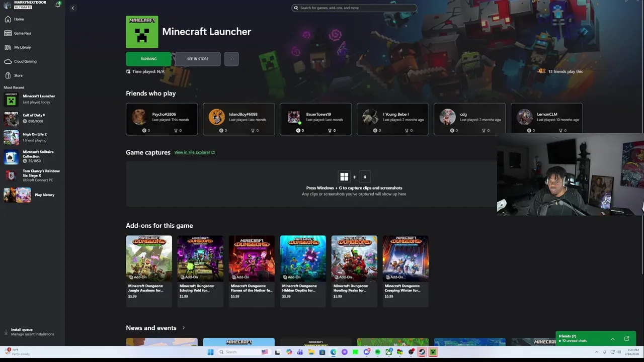Open the notifications bell icon
This screenshot has height=362, width=644.
[x=58, y=5]
